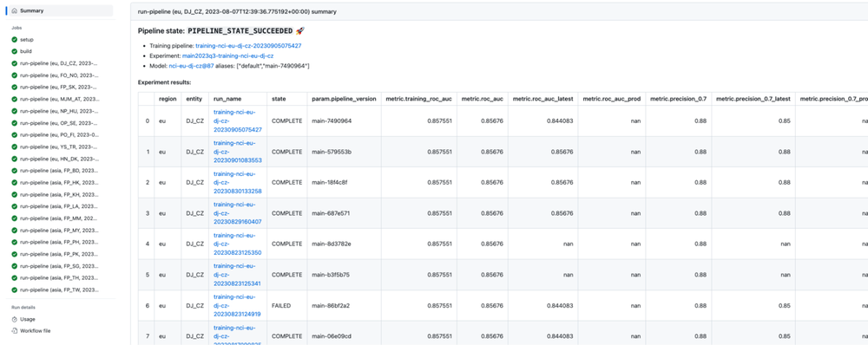Click the success check icon for run-pipeline MJM_AT
Image resolution: width=868 pixels, height=345 pixels.
click(15, 99)
